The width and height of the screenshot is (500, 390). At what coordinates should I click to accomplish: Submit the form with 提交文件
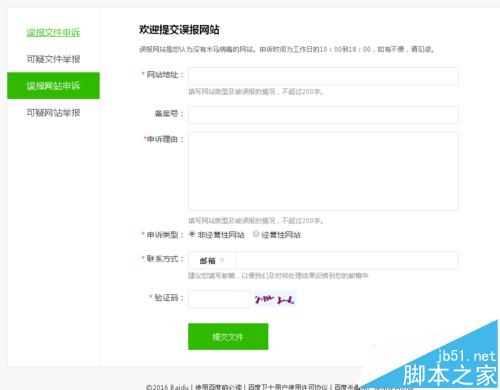point(228,336)
